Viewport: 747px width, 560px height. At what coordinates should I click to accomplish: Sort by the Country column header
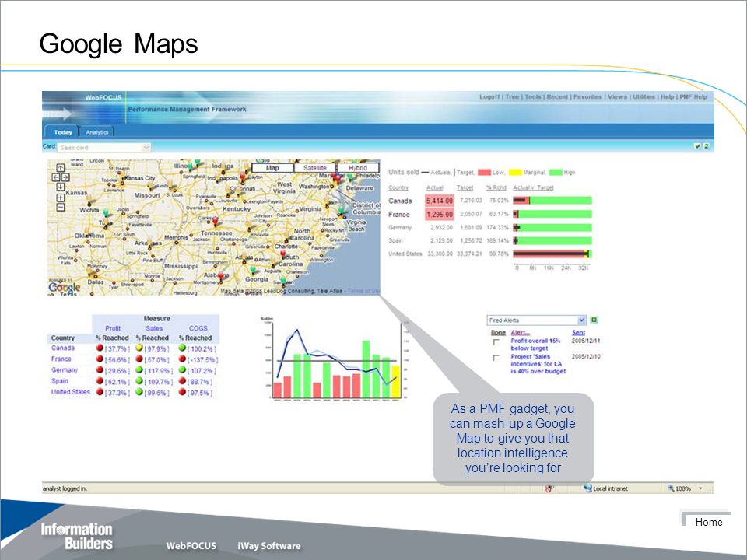point(398,187)
